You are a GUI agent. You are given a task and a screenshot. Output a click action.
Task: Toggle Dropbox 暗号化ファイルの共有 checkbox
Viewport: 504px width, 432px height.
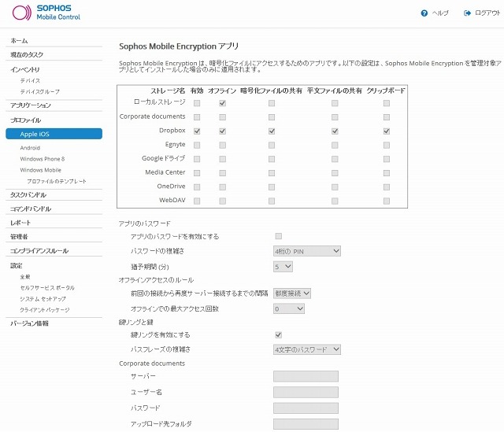pyautogui.click(x=272, y=131)
